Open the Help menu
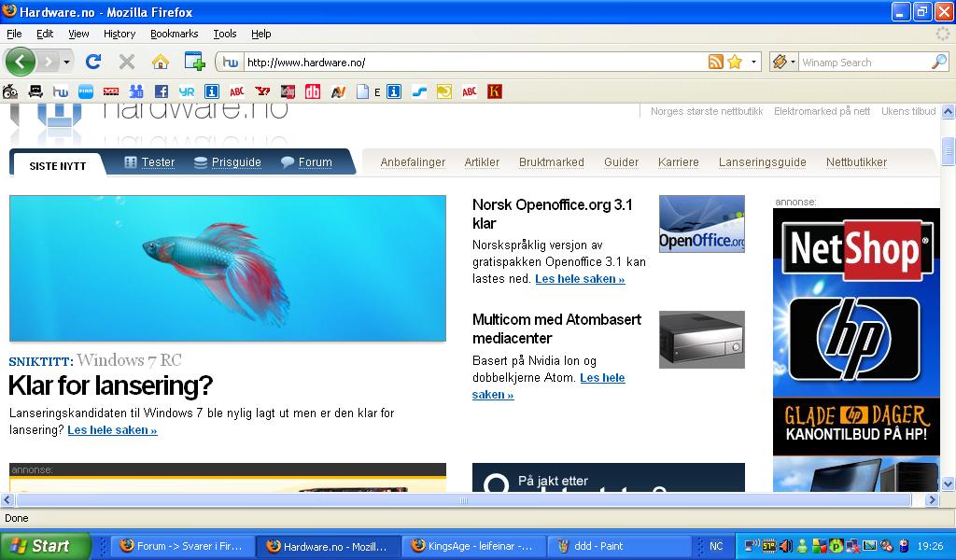The width and height of the screenshot is (956, 560). click(261, 35)
